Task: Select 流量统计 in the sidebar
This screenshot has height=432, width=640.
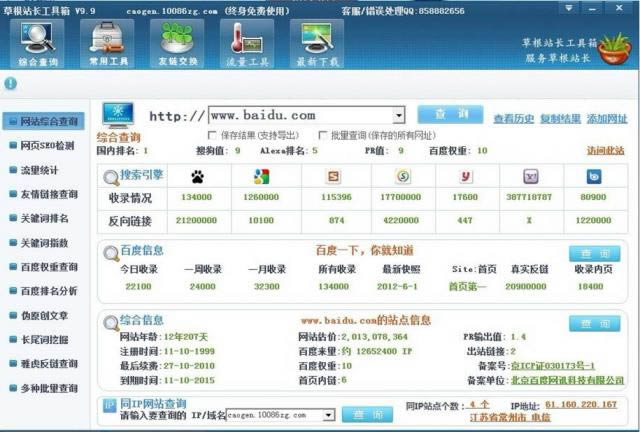Action: click(34, 170)
